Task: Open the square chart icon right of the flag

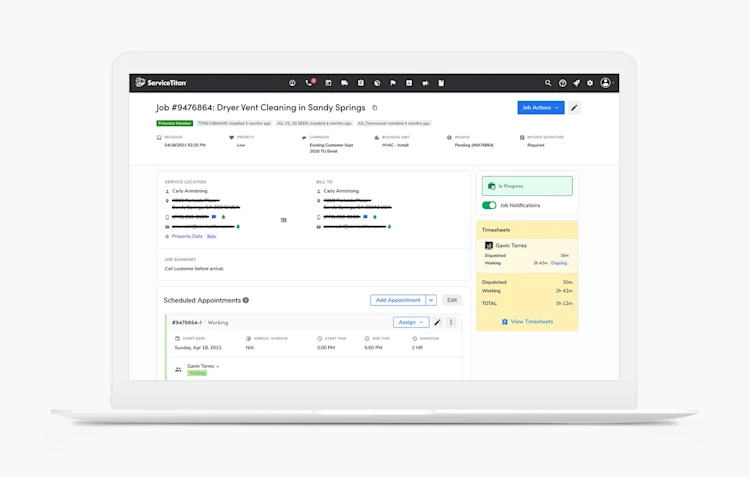Action: coord(409,83)
